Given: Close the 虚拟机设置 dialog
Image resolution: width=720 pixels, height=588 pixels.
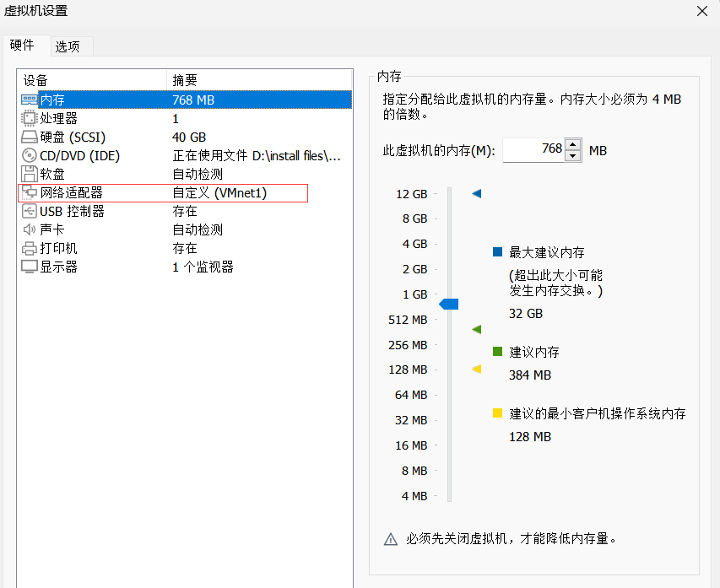Looking at the screenshot, I should coord(702,11).
